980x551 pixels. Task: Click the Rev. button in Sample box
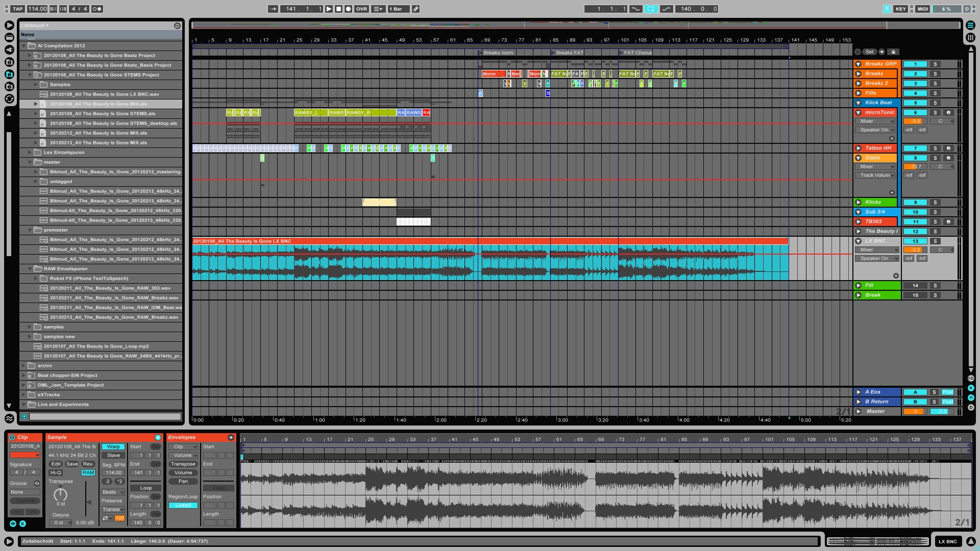pyautogui.click(x=88, y=464)
